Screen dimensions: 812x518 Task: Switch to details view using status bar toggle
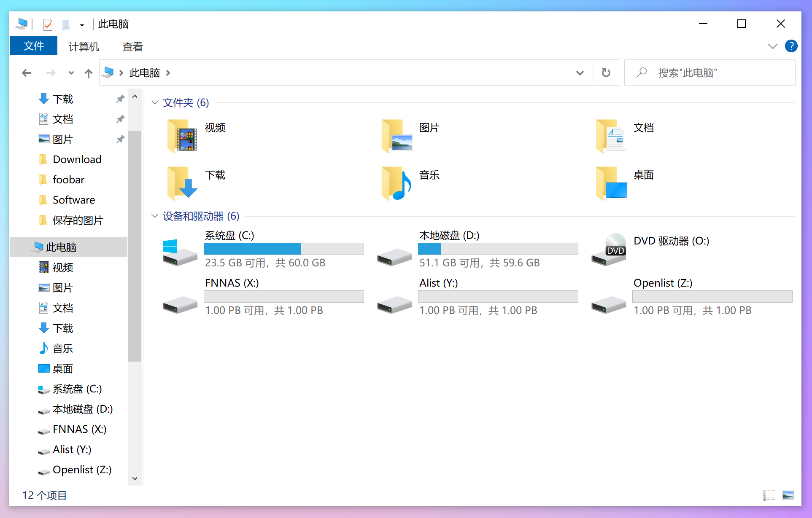pyautogui.click(x=769, y=495)
